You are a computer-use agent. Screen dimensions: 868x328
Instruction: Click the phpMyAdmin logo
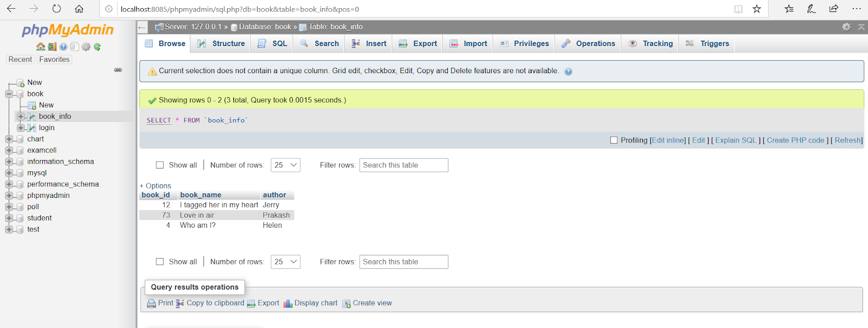coord(68,30)
